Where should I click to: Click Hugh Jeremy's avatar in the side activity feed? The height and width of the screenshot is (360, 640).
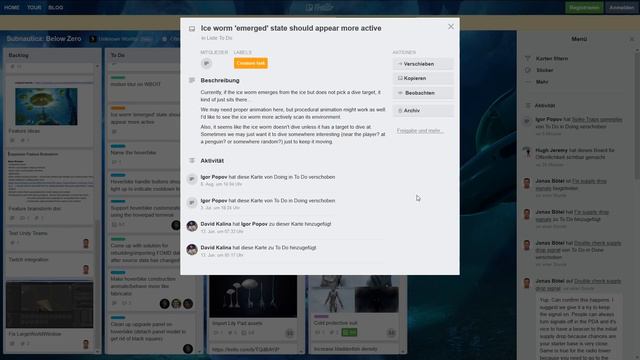pos(527,153)
